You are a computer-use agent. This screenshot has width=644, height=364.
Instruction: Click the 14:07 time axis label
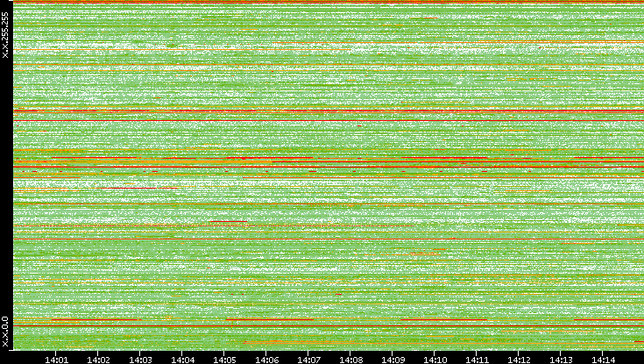(308, 360)
